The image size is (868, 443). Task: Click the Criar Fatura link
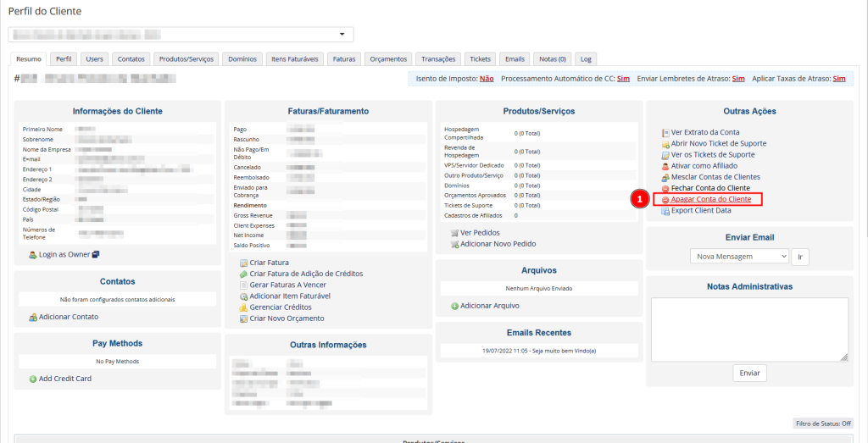(x=269, y=263)
